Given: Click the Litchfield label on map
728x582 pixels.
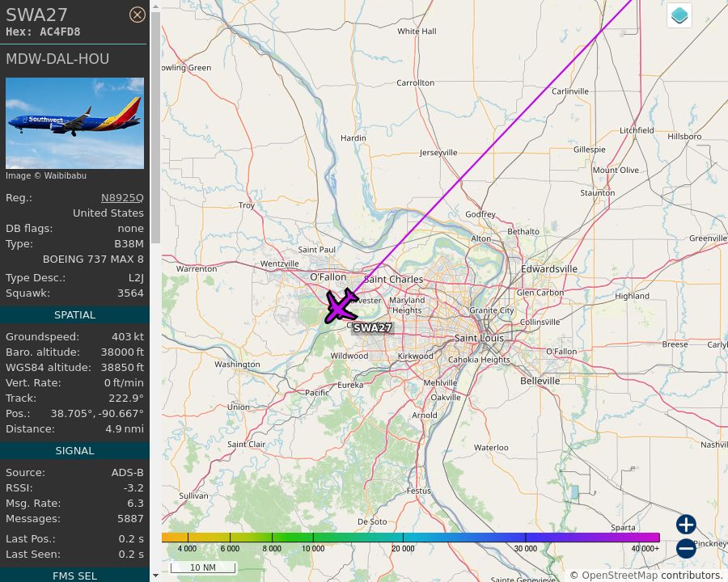Looking at the screenshot, I should coord(637,130).
